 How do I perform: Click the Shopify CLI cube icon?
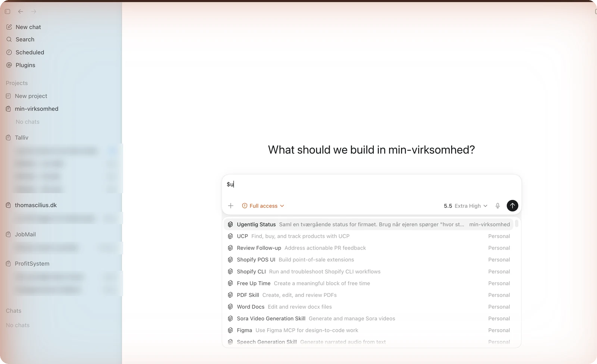point(230,272)
